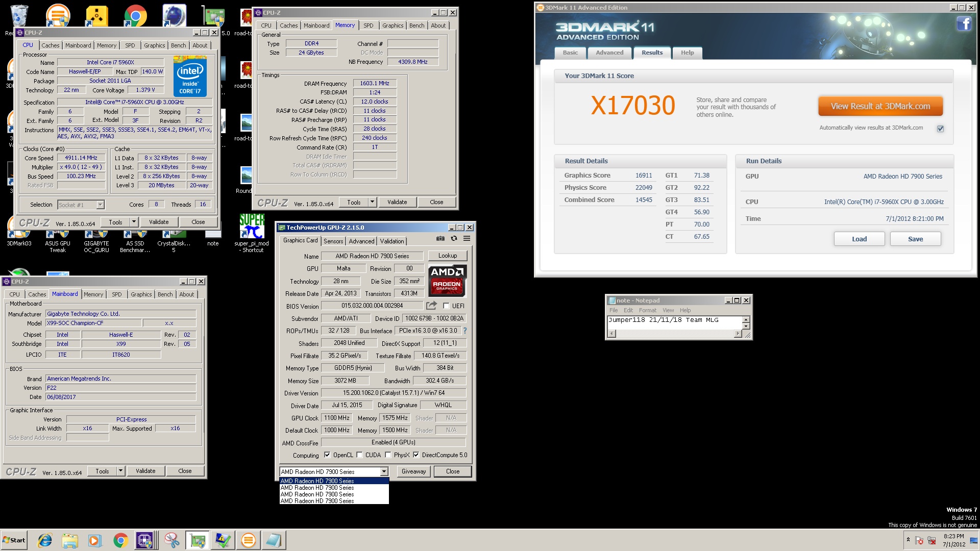Open the Start menu
980x551 pixels.
click(x=14, y=540)
